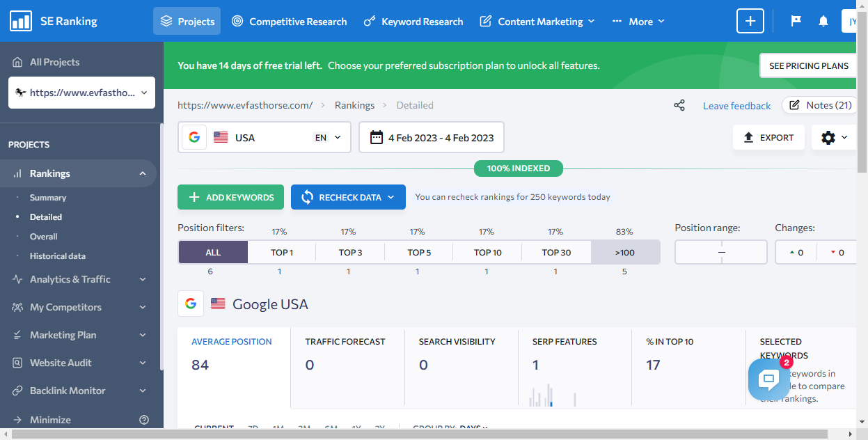The height and width of the screenshot is (440, 868).
Task: Select the TOP 10 position filter
Action: pos(488,252)
